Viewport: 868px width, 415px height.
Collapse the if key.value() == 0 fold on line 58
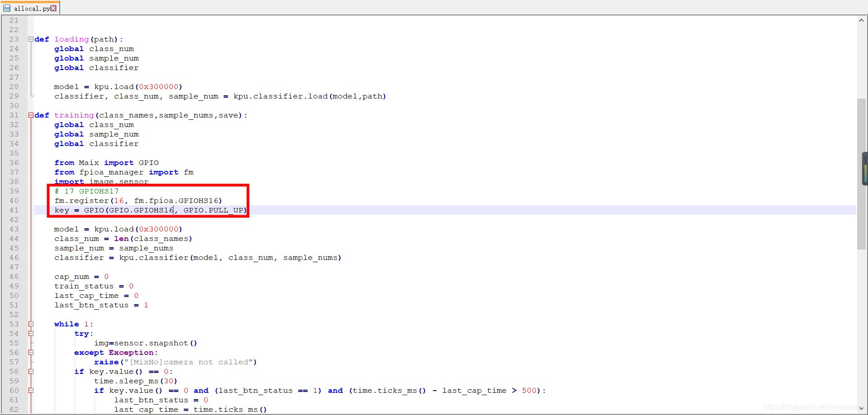pos(31,372)
